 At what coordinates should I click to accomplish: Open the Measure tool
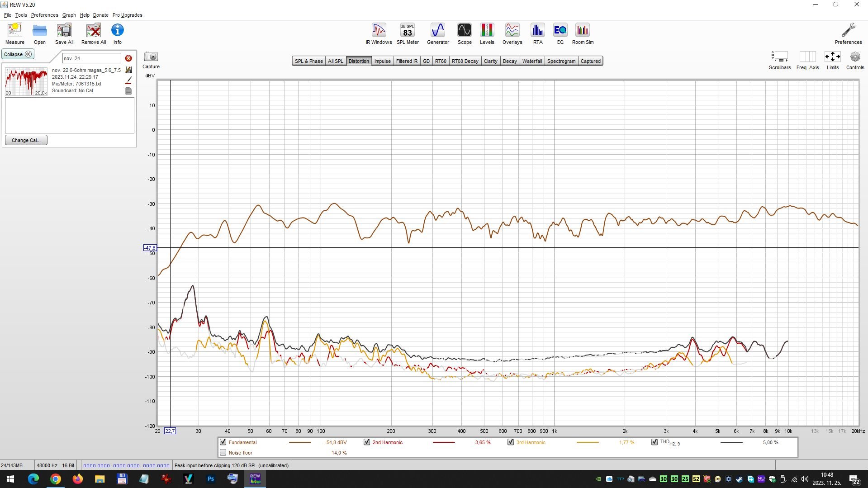14,34
